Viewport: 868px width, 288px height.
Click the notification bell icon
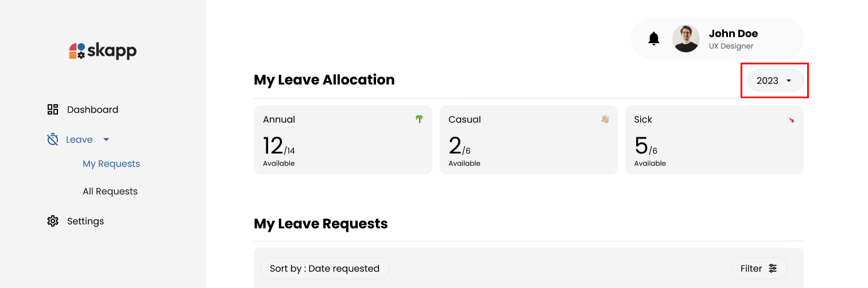point(653,39)
